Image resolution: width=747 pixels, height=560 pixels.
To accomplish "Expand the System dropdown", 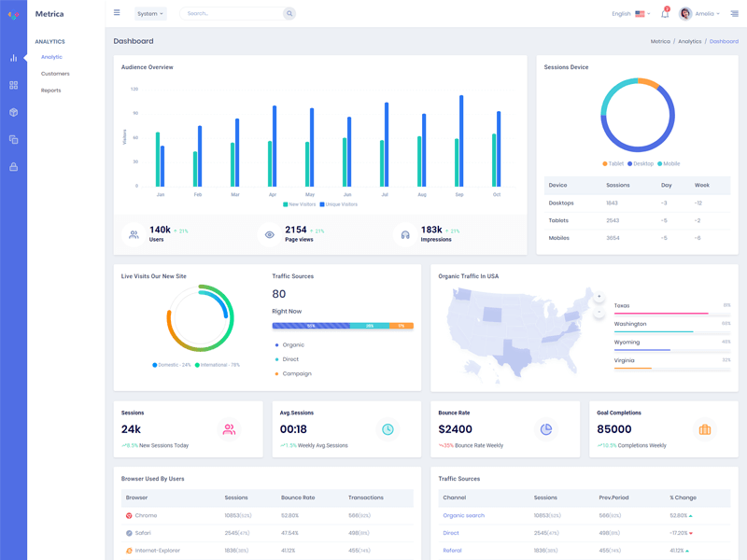I will 150,13.
